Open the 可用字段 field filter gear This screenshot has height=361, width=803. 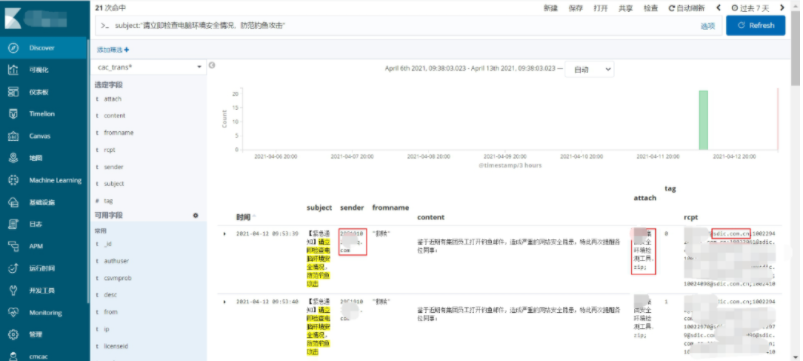(x=195, y=216)
